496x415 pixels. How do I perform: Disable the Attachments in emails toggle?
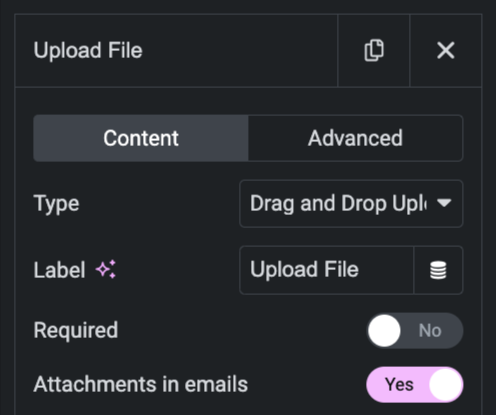pyautogui.click(x=415, y=385)
